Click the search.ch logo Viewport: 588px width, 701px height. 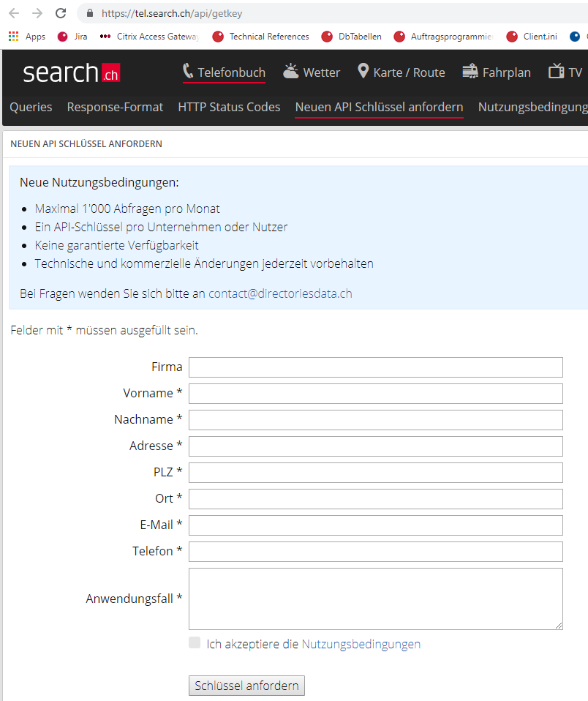click(72, 73)
